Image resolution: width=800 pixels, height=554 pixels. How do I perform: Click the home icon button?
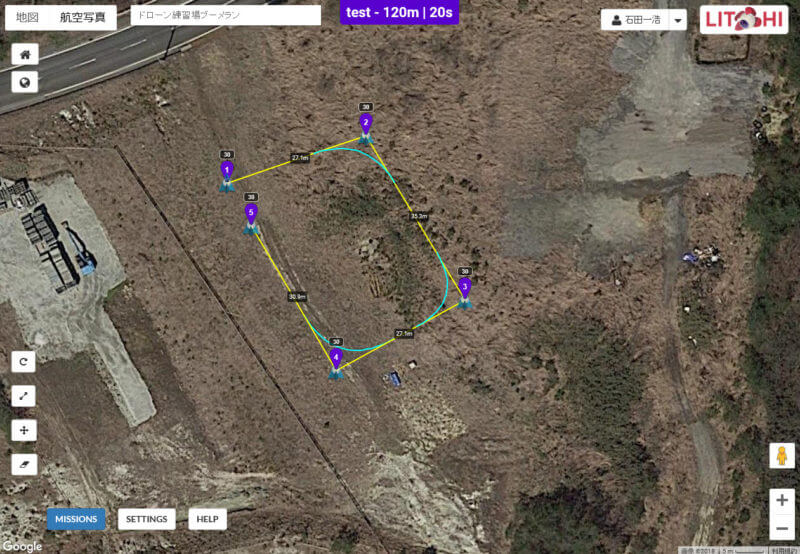click(x=24, y=54)
